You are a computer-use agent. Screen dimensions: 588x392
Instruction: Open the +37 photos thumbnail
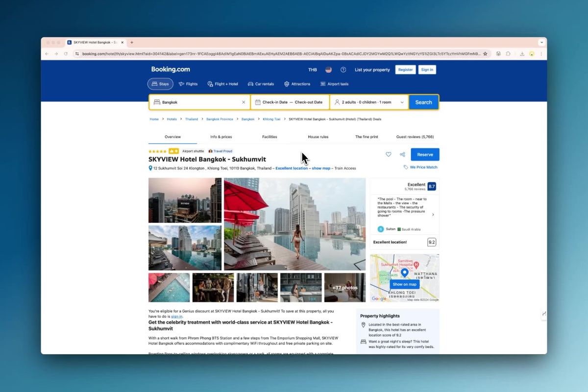[345, 288]
